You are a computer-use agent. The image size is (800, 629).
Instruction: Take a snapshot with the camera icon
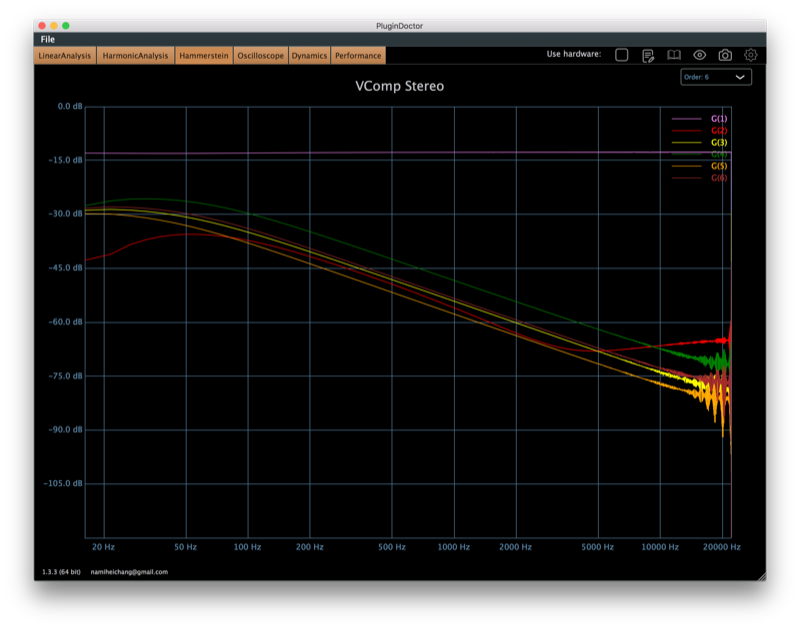725,55
